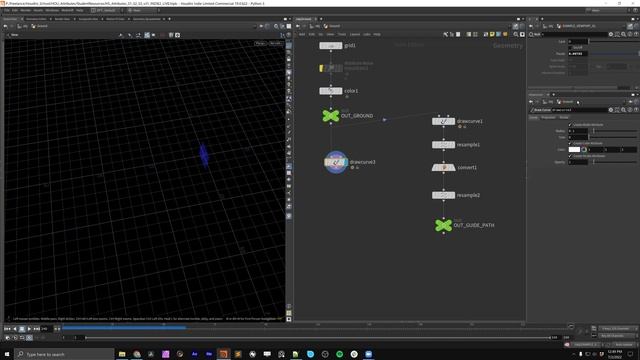The image size is (640, 360).
Task: Open the Windows menu in main menu bar
Action: [x=52, y=10]
